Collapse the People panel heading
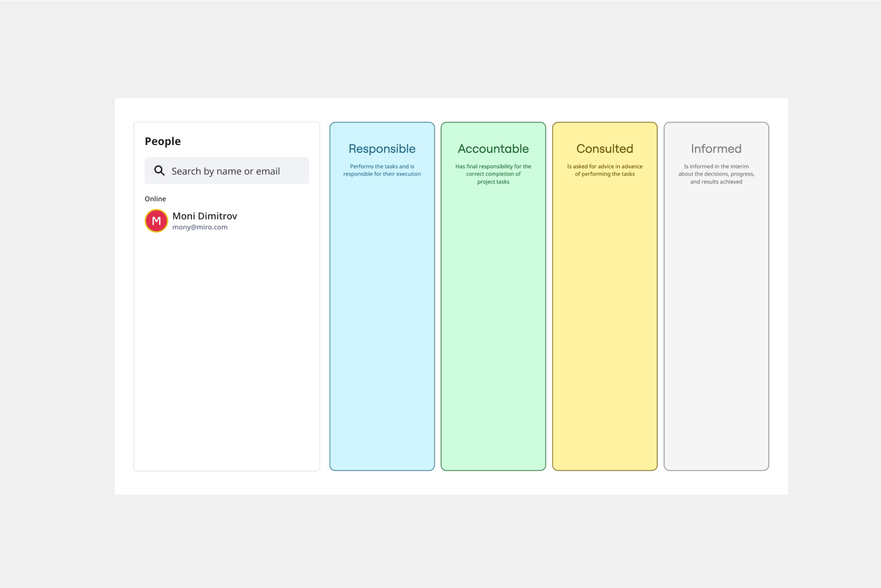The width and height of the screenshot is (881, 588). coord(163,141)
